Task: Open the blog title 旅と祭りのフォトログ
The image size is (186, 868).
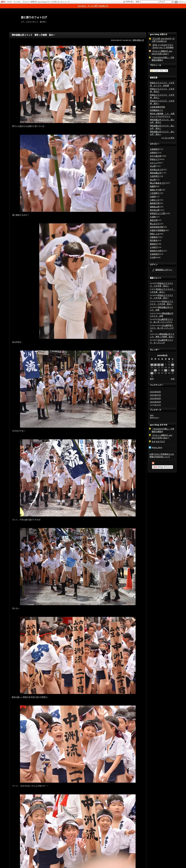Action: click(34, 17)
